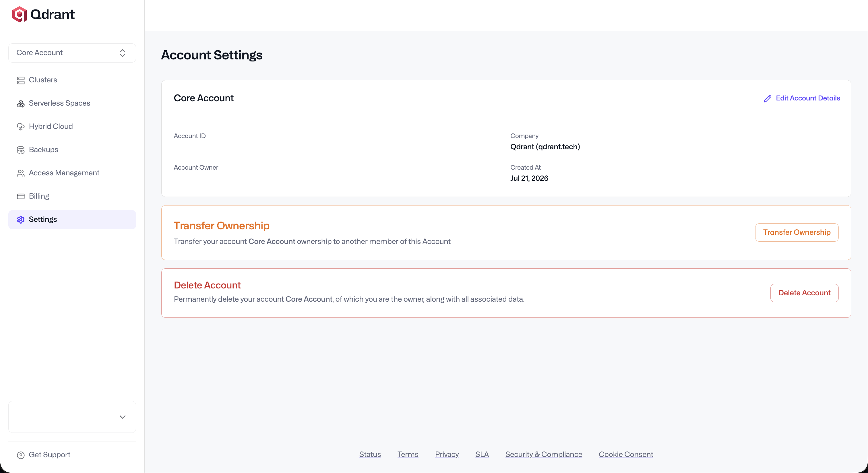Click the pencil icon beside Edit Account Details
Viewport: 868px width, 473px height.
point(767,98)
